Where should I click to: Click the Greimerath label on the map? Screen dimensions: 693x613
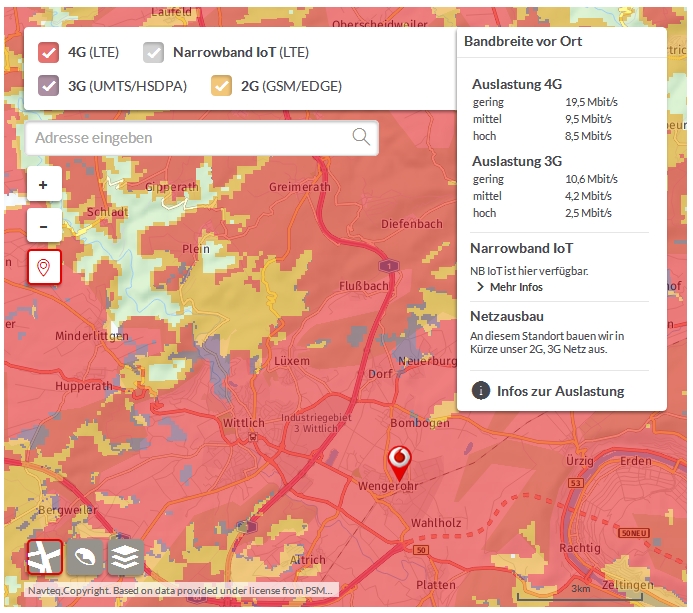tap(300, 187)
